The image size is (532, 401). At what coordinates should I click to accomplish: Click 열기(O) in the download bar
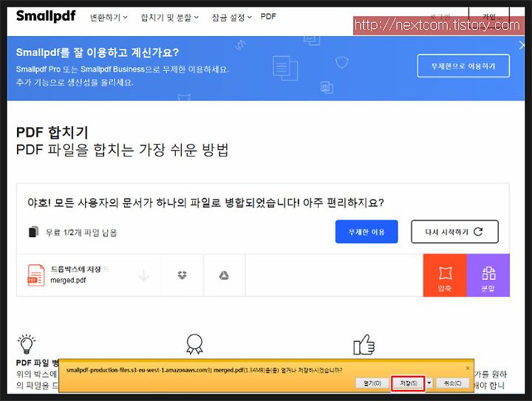point(372,383)
